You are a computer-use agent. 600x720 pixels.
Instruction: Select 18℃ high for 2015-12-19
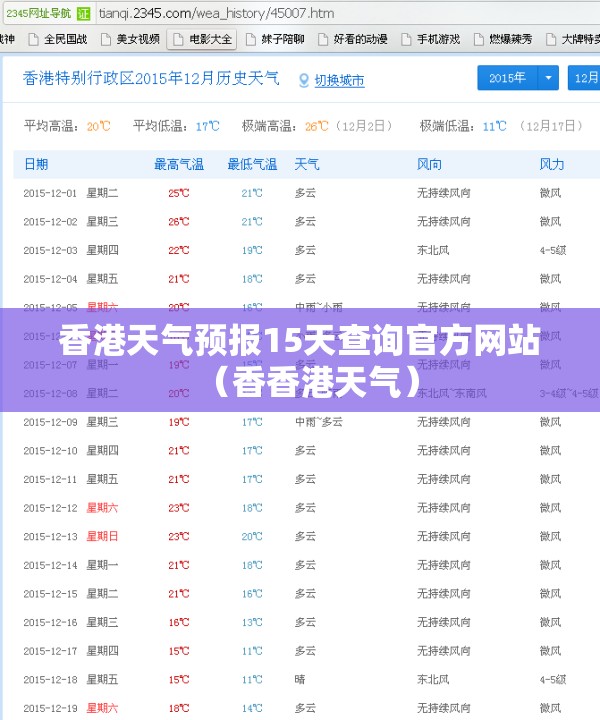[179, 708]
